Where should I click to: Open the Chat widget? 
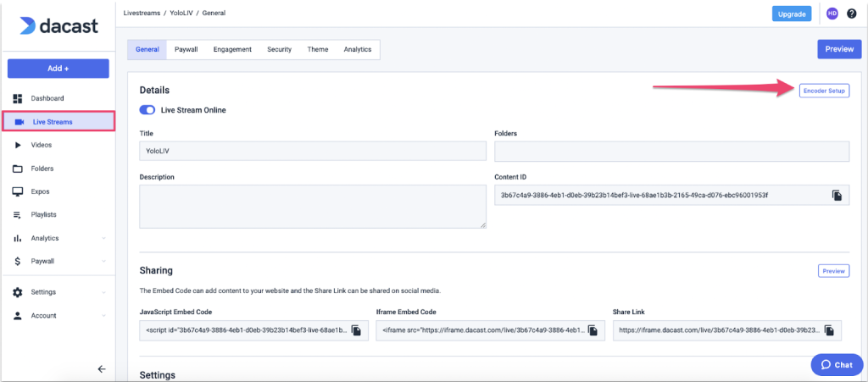837,365
